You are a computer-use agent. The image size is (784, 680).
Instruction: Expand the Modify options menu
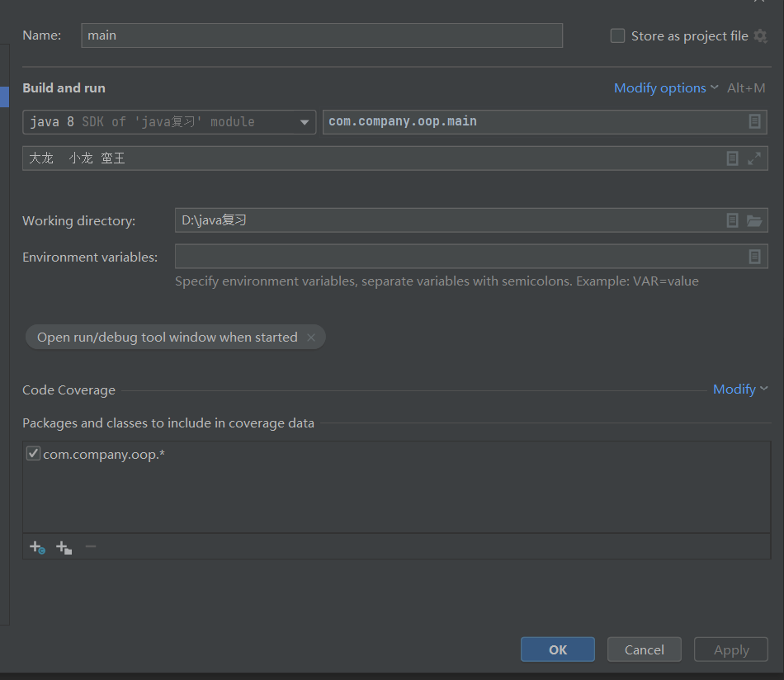click(666, 88)
